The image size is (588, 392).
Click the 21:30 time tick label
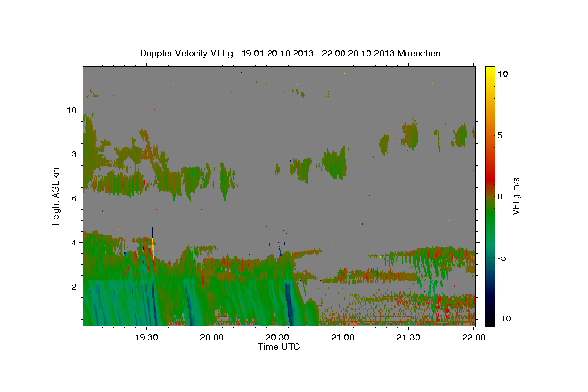pyautogui.click(x=408, y=337)
